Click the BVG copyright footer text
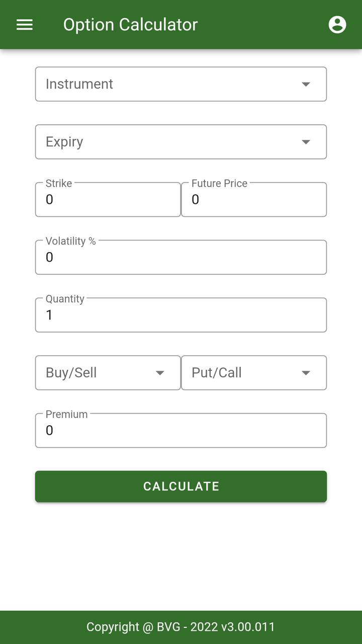Image resolution: width=362 pixels, height=644 pixels. click(x=181, y=627)
